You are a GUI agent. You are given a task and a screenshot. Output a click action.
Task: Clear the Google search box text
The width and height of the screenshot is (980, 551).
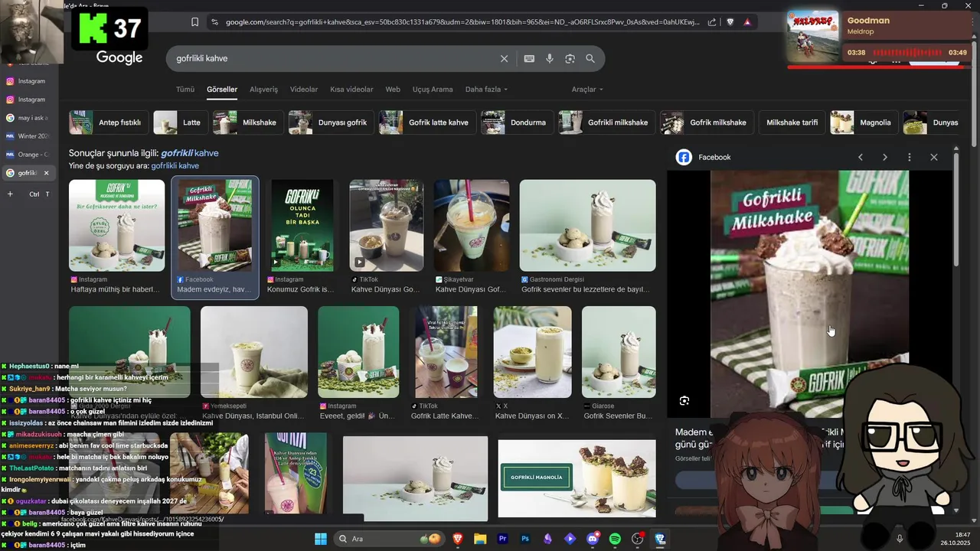click(x=504, y=58)
